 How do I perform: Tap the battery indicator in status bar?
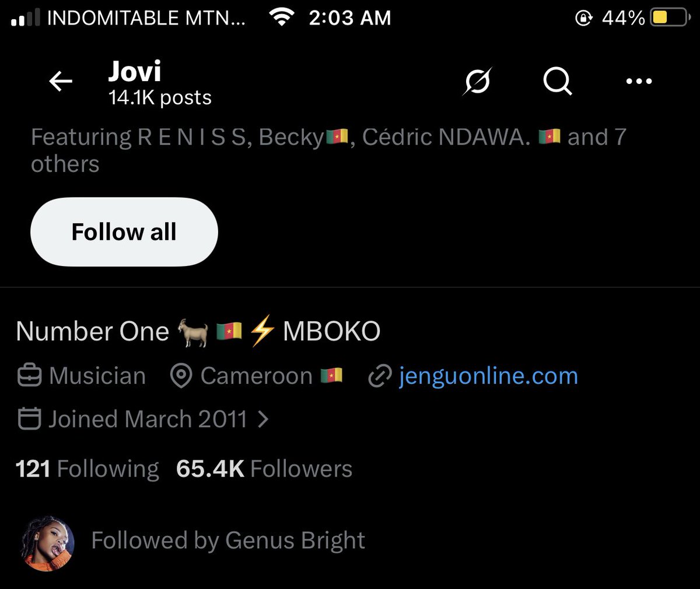tap(670, 18)
